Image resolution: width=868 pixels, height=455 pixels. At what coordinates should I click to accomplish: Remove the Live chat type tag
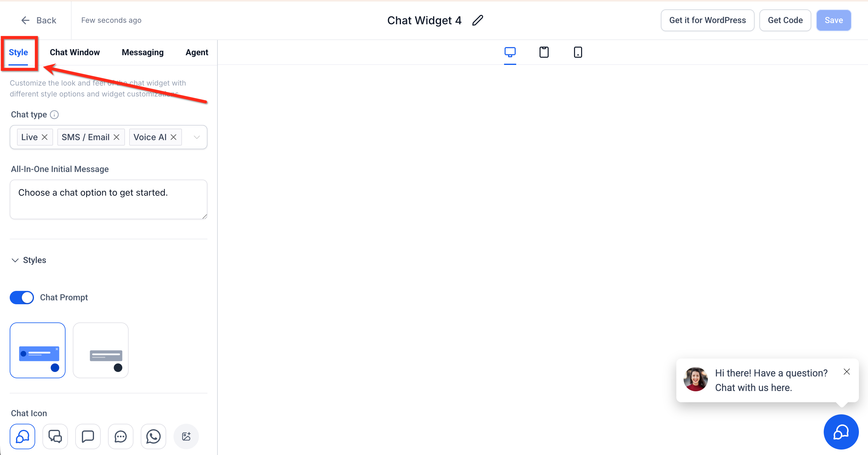pyautogui.click(x=45, y=137)
